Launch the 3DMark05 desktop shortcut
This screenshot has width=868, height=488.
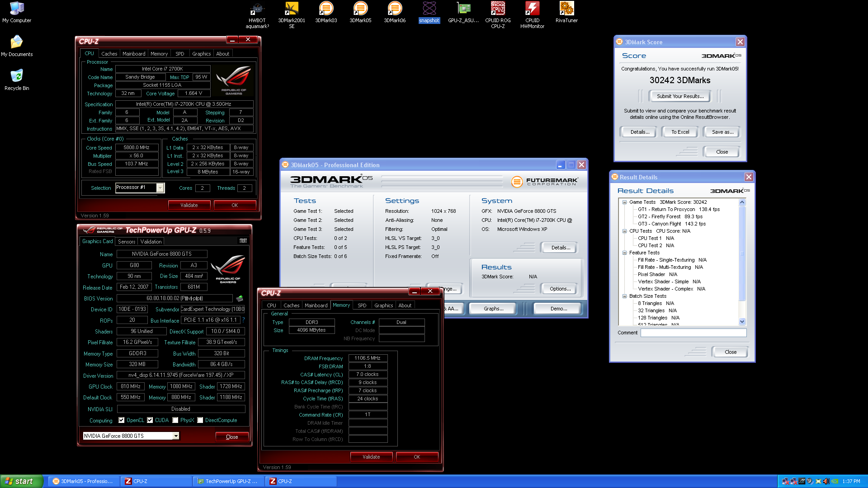click(360, 12)
